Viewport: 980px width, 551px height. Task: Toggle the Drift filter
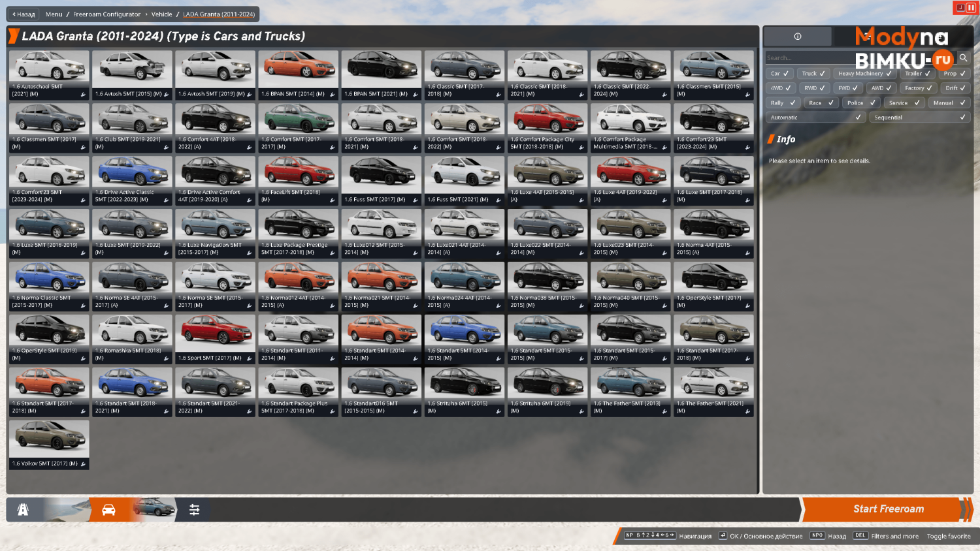(956, 87)
